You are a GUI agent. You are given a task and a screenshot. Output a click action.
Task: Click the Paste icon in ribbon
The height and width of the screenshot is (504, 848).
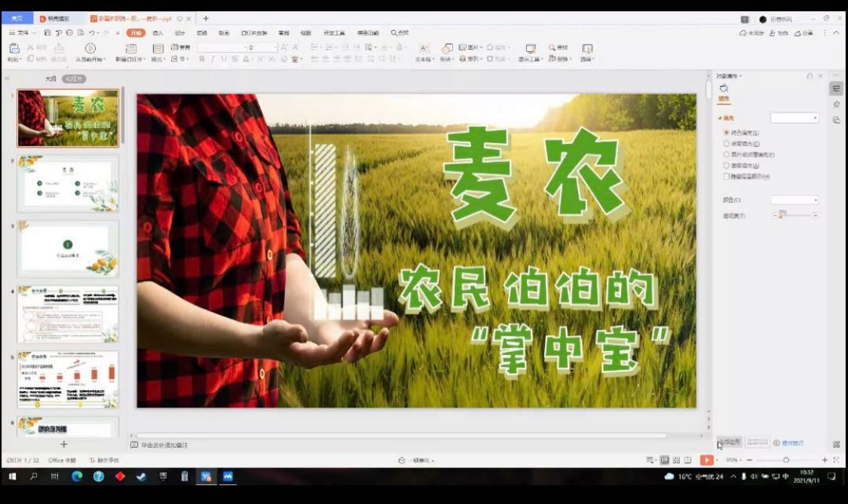click(14, 48)
